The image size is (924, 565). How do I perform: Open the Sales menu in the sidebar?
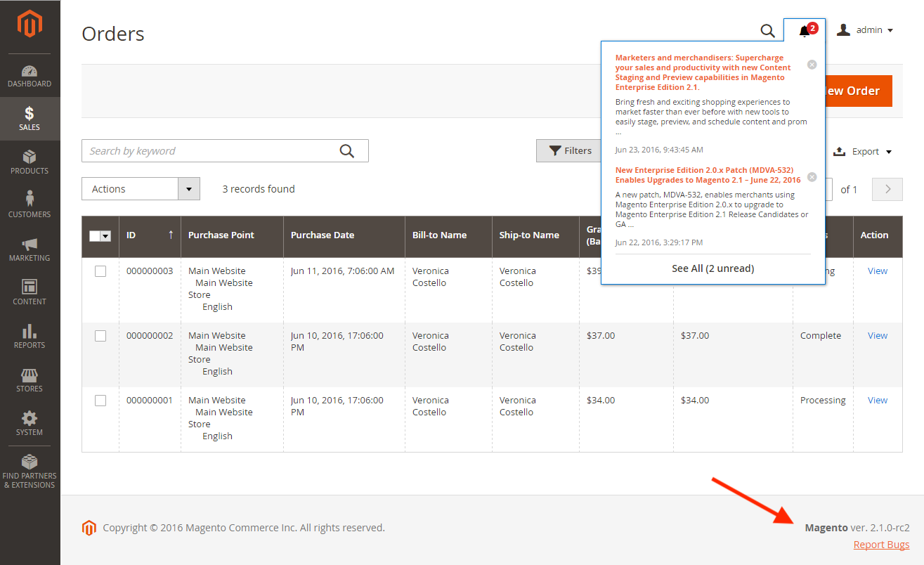30,118
